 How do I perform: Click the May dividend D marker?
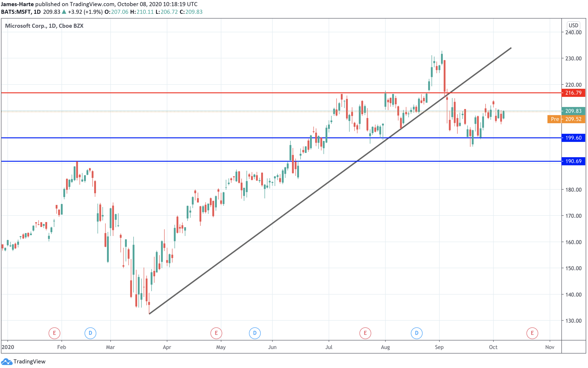(x=255, y=333)
